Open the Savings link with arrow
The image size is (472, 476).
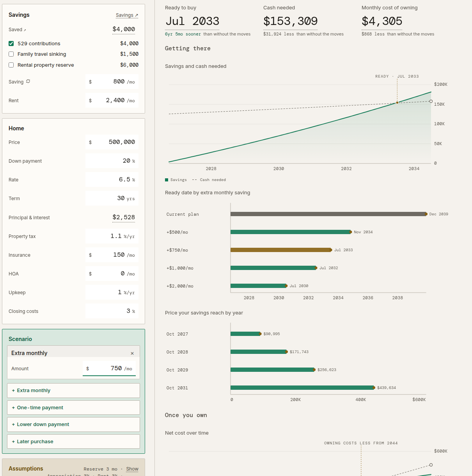coord(127,15)
